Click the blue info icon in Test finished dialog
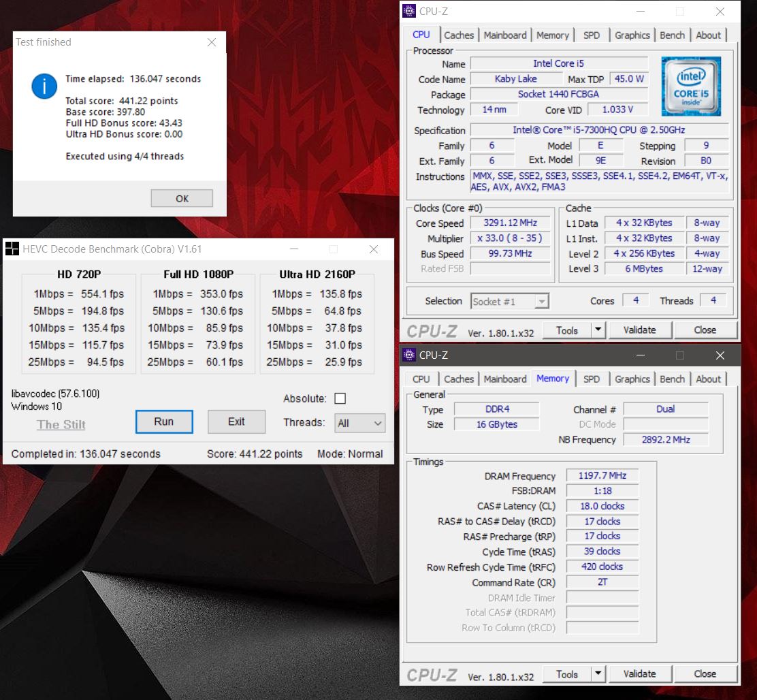 coord(44,86)
